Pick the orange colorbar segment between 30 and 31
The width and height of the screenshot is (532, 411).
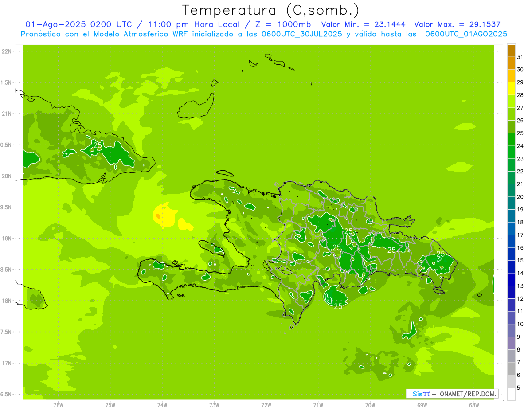[511, 63]
